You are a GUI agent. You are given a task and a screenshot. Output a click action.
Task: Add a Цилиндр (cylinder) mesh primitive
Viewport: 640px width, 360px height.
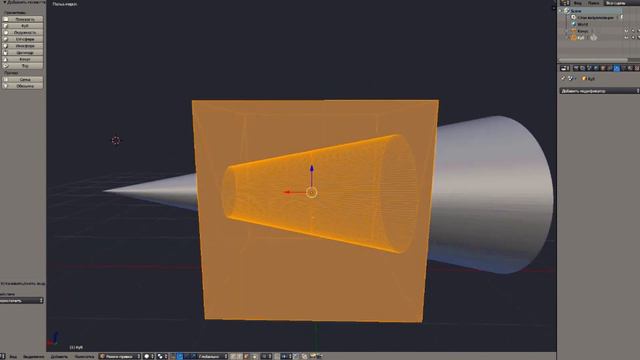23,53
